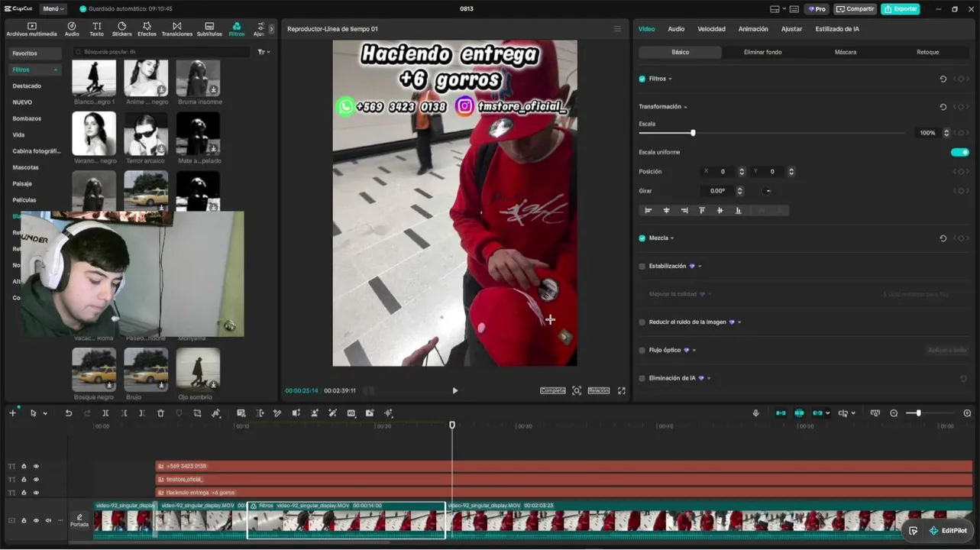Toggle the Escala uniforme switch
The image size is (980, 550).
tap(960, 152)
